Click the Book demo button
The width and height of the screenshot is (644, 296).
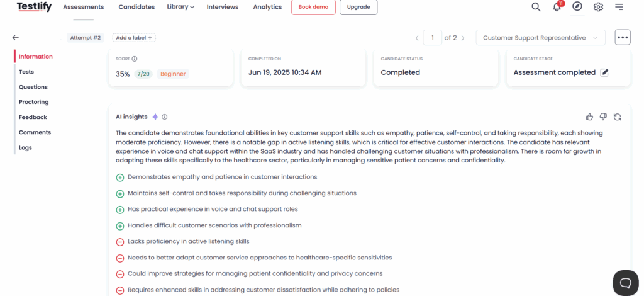(x=313, y=7)
